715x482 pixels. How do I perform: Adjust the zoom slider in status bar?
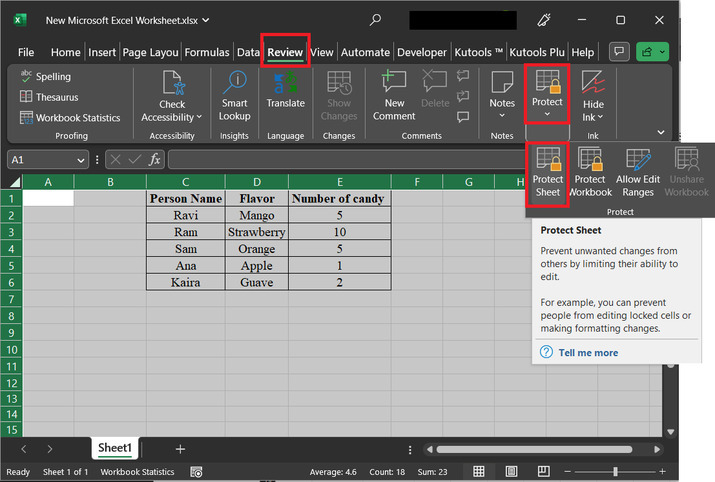pyautogui.click(x=615, y=471)
